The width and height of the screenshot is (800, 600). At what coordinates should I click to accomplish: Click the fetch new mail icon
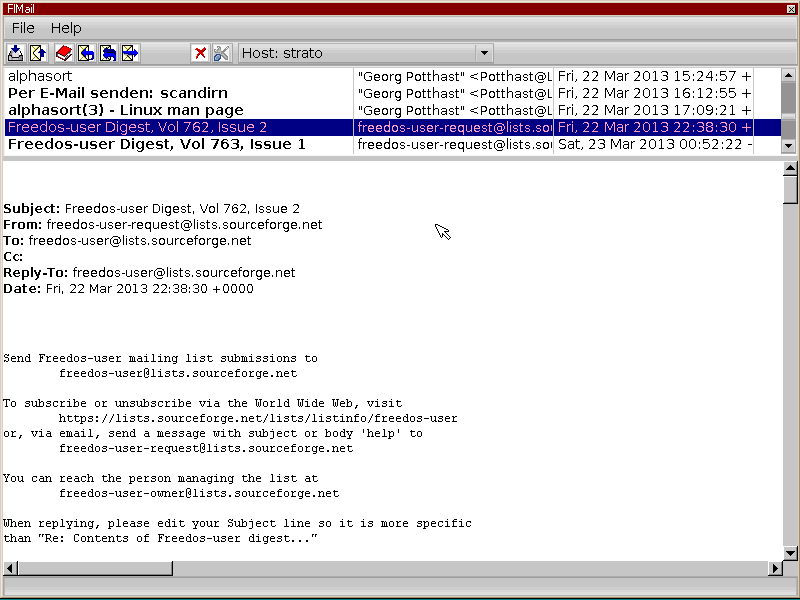coord(15,53)
